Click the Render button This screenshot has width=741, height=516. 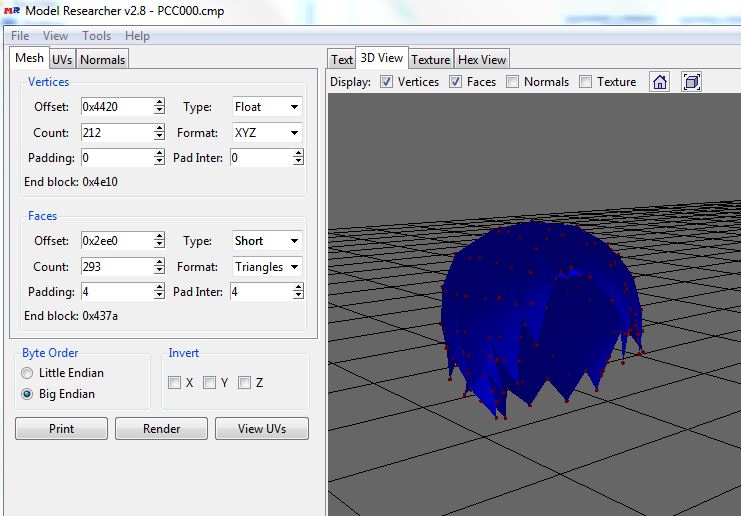click(162, 429)
